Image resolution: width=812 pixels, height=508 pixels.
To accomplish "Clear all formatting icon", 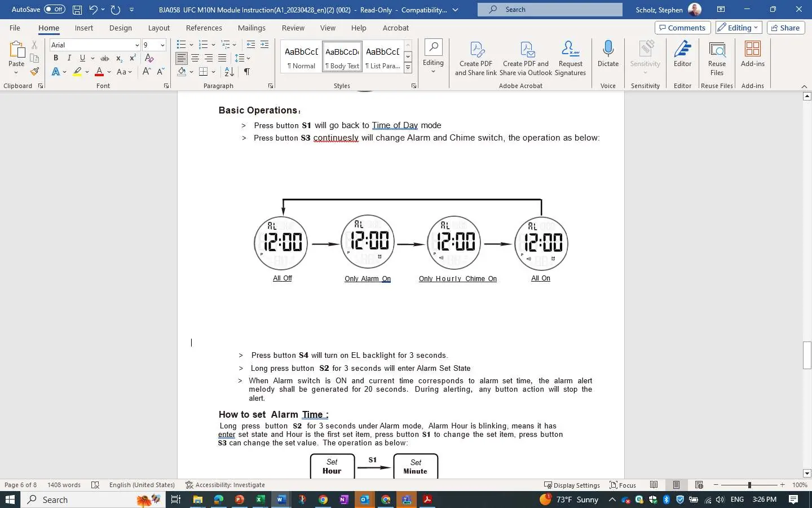I will pyautogui.click(x=149, y=58).
